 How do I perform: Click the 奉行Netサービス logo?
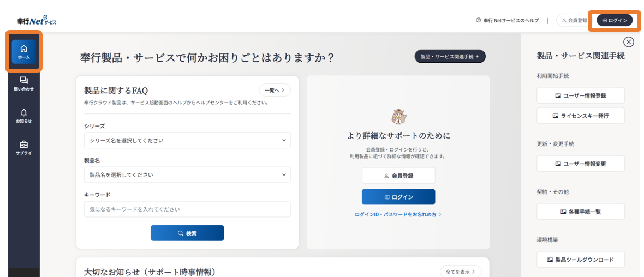[37, 21]
